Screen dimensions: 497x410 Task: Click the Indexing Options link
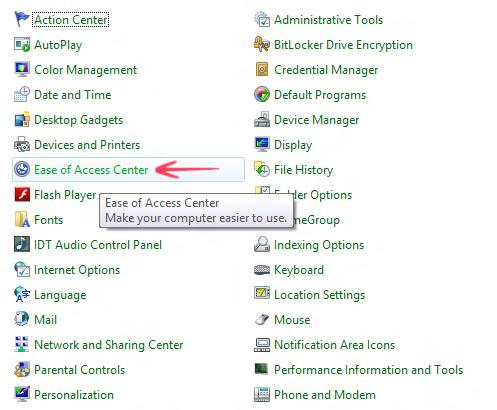click(x=319, y=245)
